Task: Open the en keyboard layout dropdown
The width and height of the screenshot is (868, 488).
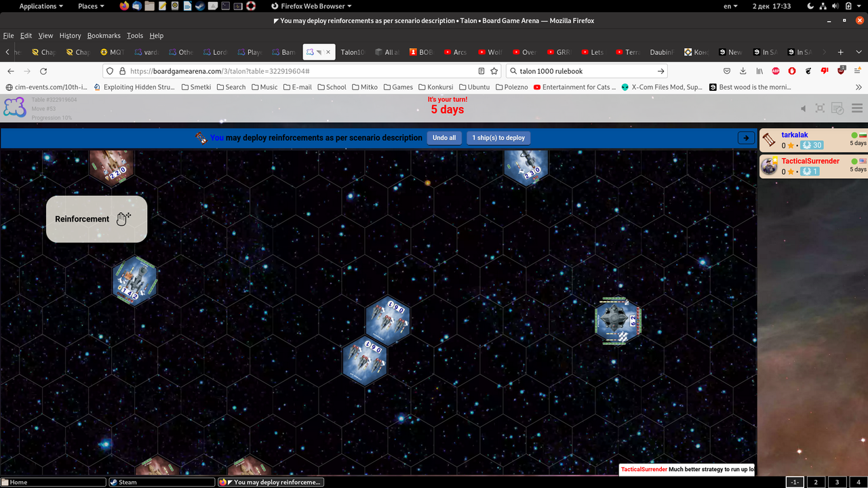Action: click(x=730, y=6)
